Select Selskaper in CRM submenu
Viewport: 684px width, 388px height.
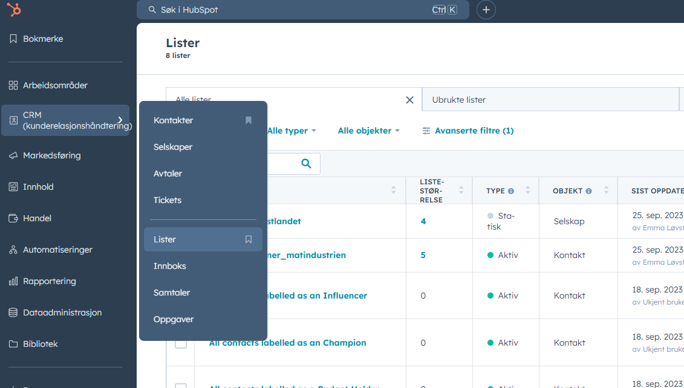173,147
